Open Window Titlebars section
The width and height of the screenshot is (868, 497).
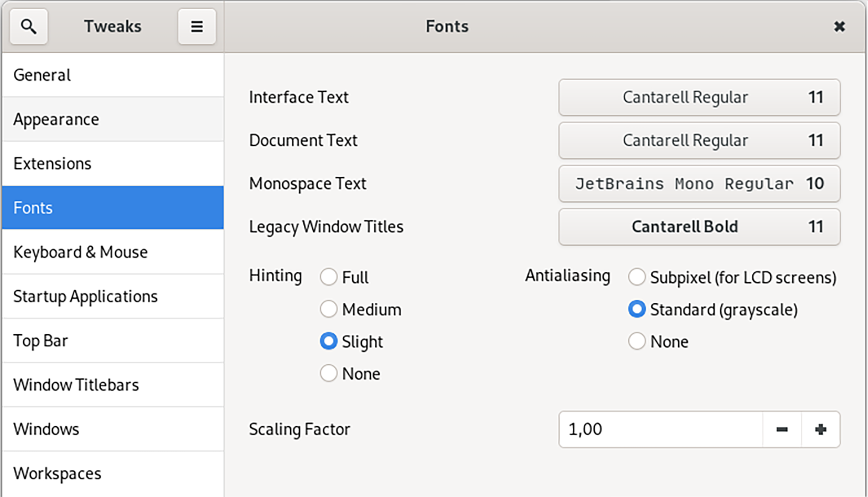click(x=113, y=385)
